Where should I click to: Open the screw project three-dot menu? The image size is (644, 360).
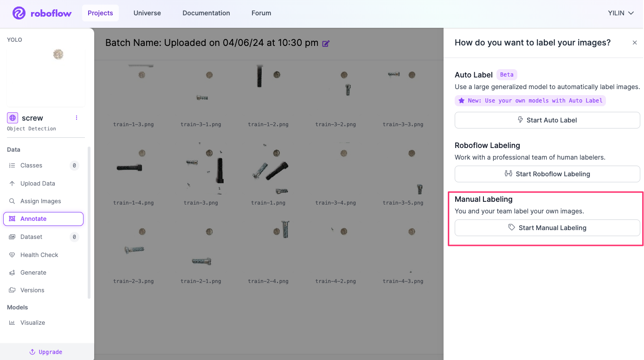tap(77, 118)
